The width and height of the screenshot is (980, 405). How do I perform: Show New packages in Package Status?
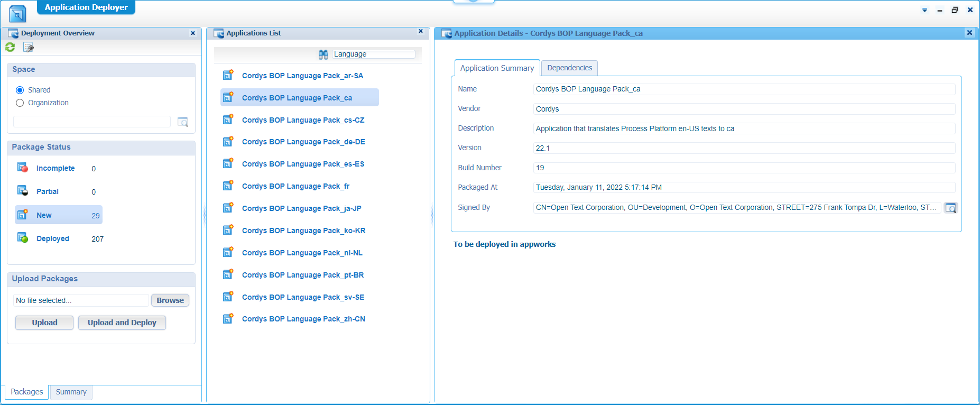[44, 215]
